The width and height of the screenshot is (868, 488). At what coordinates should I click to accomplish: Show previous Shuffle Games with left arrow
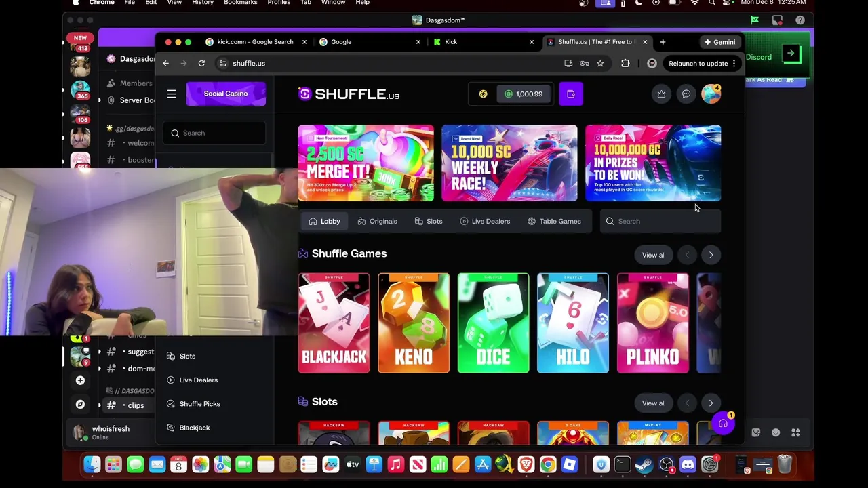[x=687, y=255]
